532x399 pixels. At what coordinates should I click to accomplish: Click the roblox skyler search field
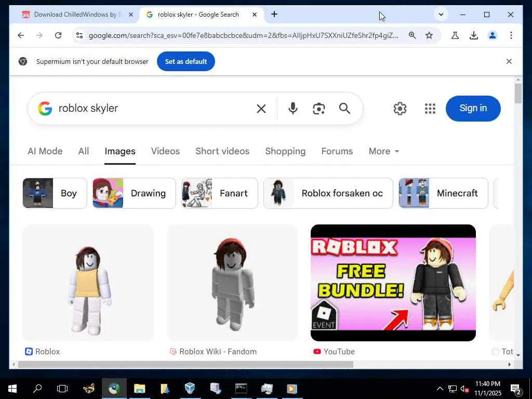pos(153,108)
